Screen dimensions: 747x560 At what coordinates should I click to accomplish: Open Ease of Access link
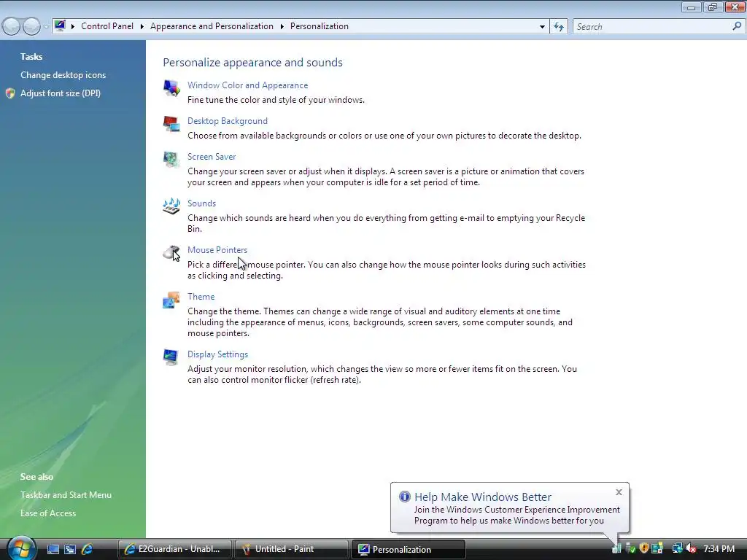point(48,513)
